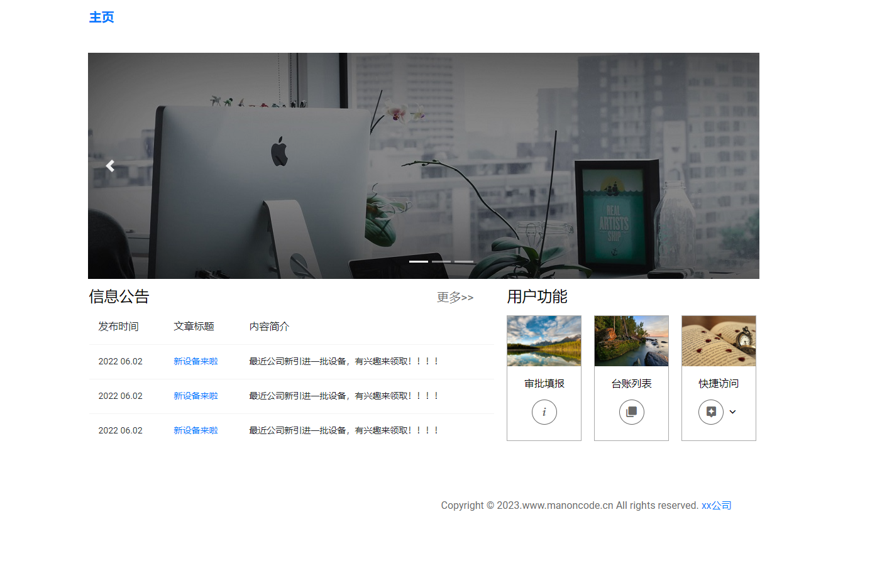Screen dimensions: 882x588
Task: Select the first carousel indicator
Action: [419, 261]
